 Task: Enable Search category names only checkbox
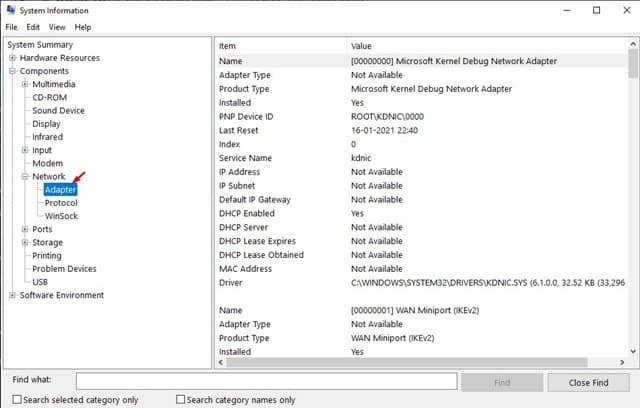tap(180, 399)
